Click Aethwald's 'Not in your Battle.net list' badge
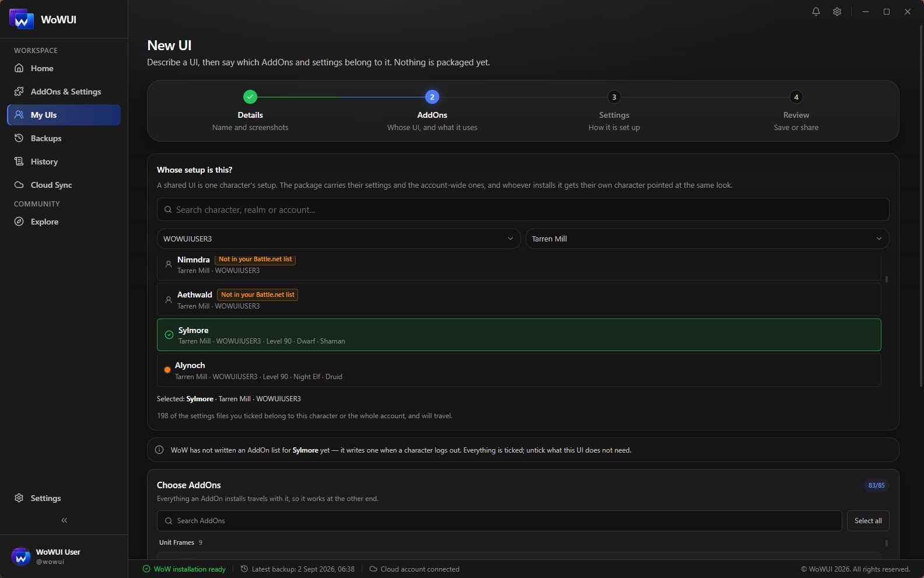Screen dimensions: 924x578 (x=258, y=295)
